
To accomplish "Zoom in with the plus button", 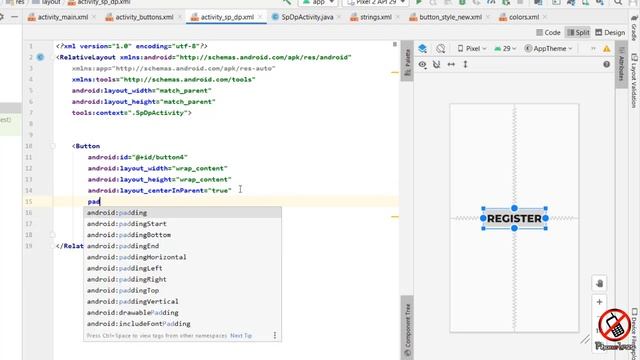I will point(599,302).
